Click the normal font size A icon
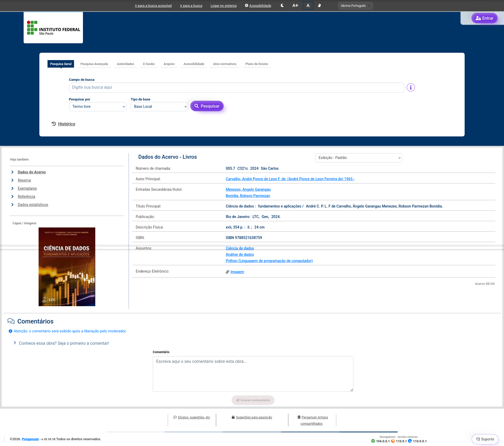 click(308, 6)
